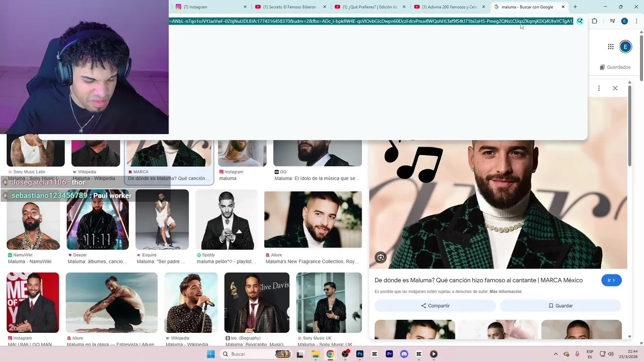This screenshot has width=644, height=362.
Task: Click the microphone tray icon
Action: 577,354
